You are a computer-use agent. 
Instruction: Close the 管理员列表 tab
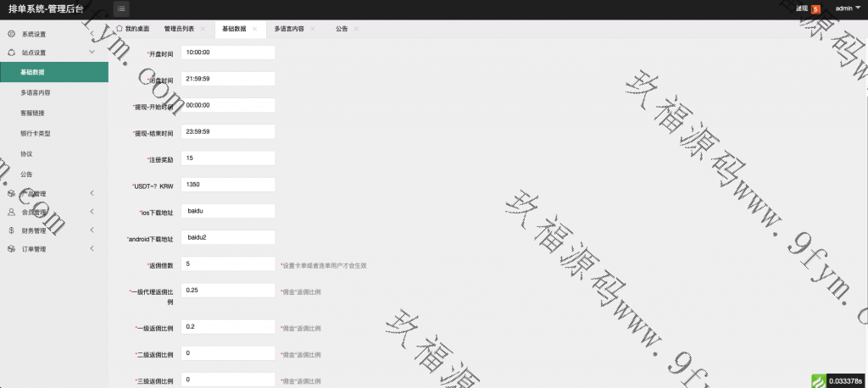tap(203, 29)
